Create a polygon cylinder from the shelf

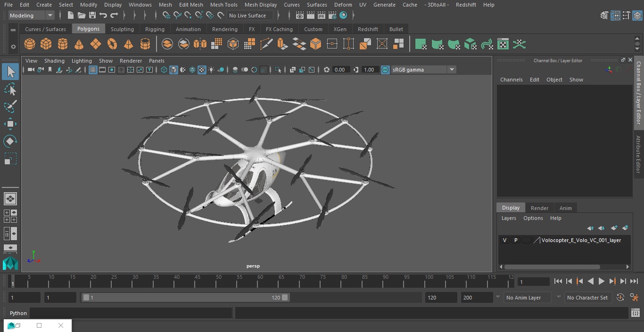pyautogui.click(x=63, y=44)
